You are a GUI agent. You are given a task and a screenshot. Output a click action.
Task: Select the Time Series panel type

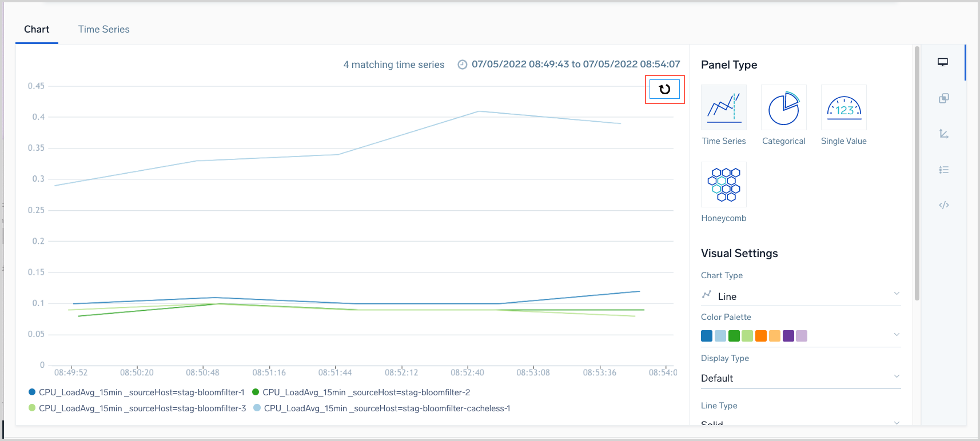pyautogui.click(x=723, y=108)
